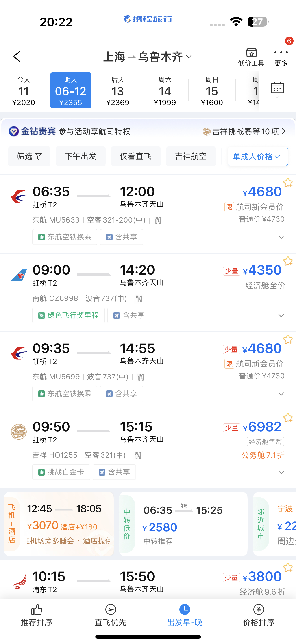This screenshot has width=296, height=644.
Task: Sort by 价格排序 yen icon
Action: click(259, 609)
